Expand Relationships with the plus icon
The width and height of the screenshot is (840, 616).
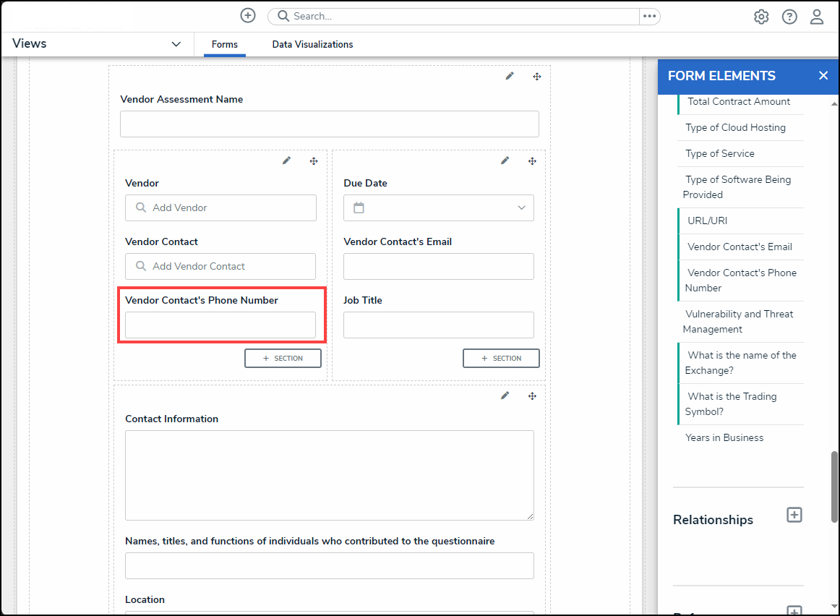794,515
